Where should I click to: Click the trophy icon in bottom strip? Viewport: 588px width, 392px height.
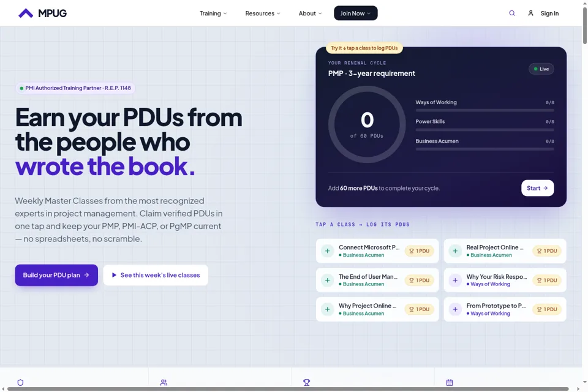[307, 382]
